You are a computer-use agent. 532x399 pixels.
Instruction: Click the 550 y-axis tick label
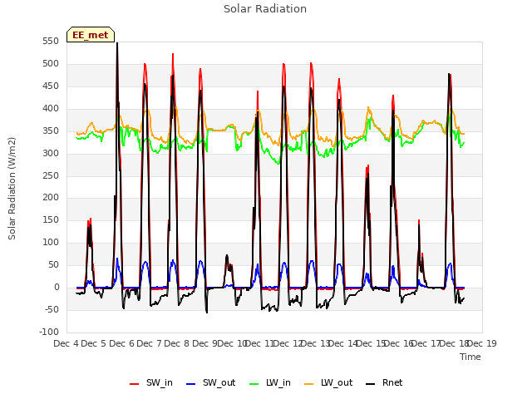[x=51, y=42]
